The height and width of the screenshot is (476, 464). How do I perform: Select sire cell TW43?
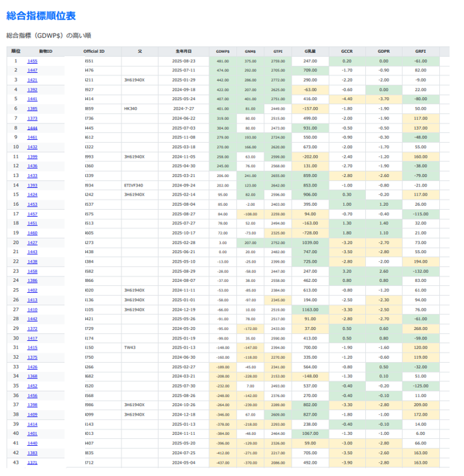(x=130, y=348)
